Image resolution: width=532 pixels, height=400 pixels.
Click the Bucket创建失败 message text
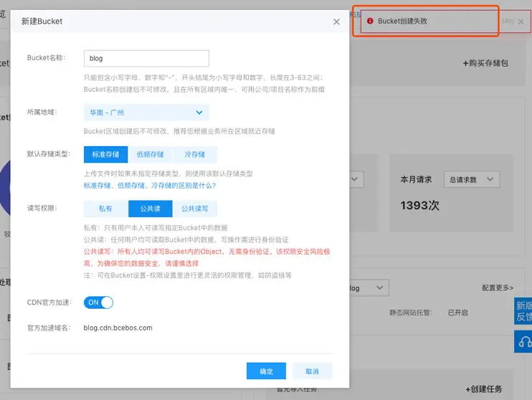coord(402,21)
